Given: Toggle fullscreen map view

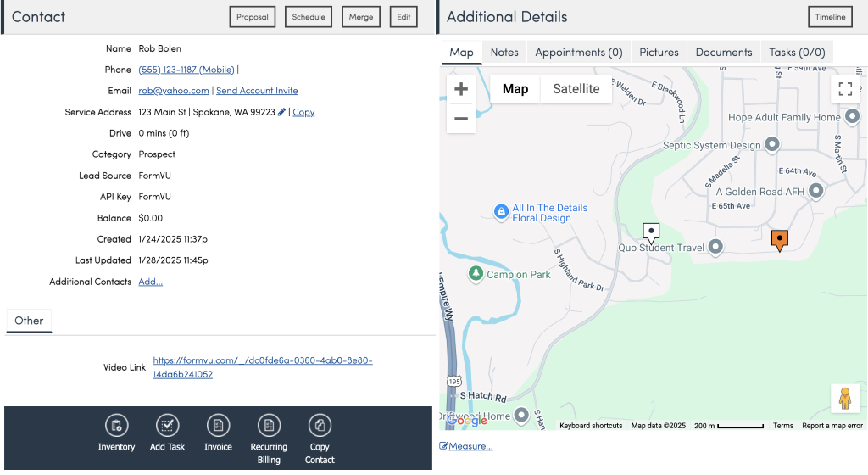Looking at the screenshot, I should [845, 88].
